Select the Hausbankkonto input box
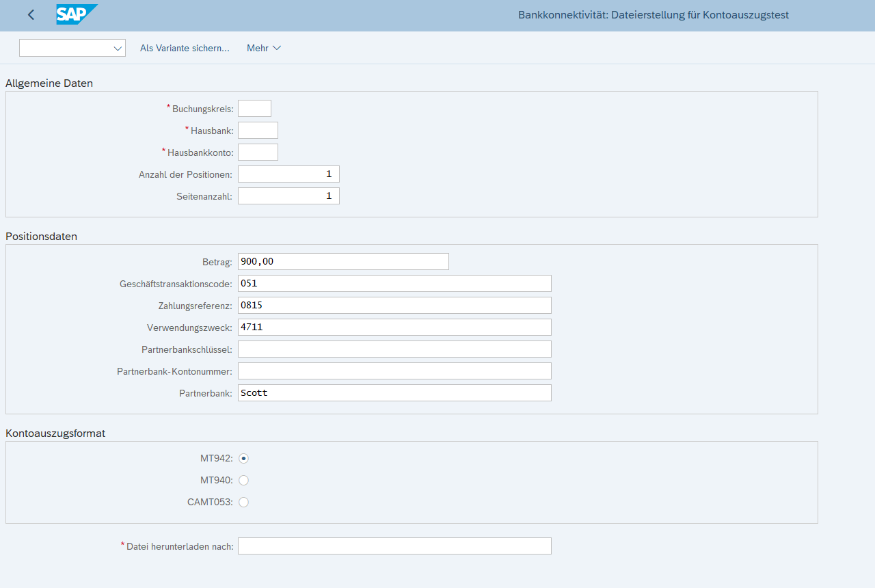 tap(258, 152)
